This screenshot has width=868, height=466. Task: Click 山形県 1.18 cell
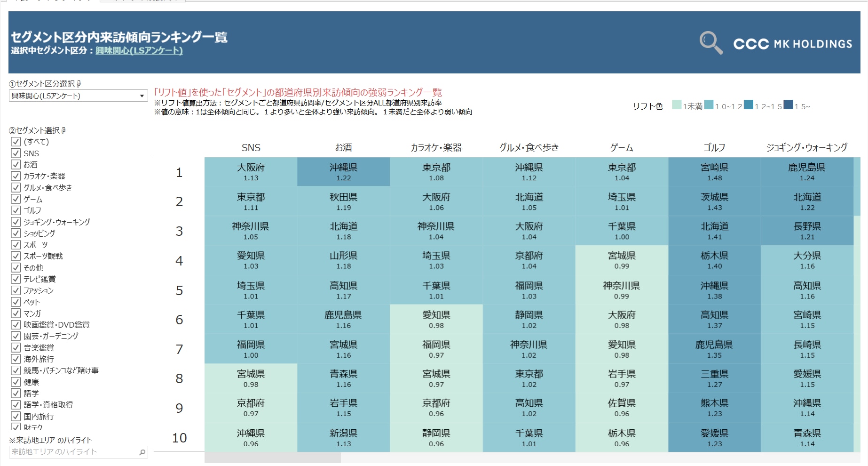[x=344, y=260]
